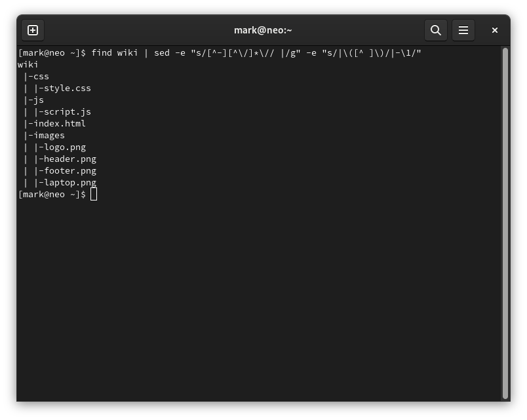The image size is (527, 420).
Task: Click the mark@neo:~ window title
Action: (x=263, y=30)
